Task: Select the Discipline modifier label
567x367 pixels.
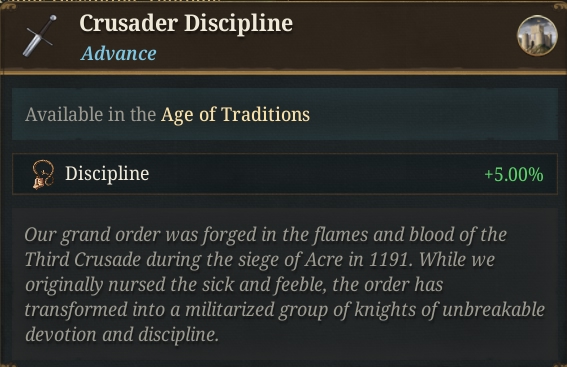Action: tap(107, 174)
